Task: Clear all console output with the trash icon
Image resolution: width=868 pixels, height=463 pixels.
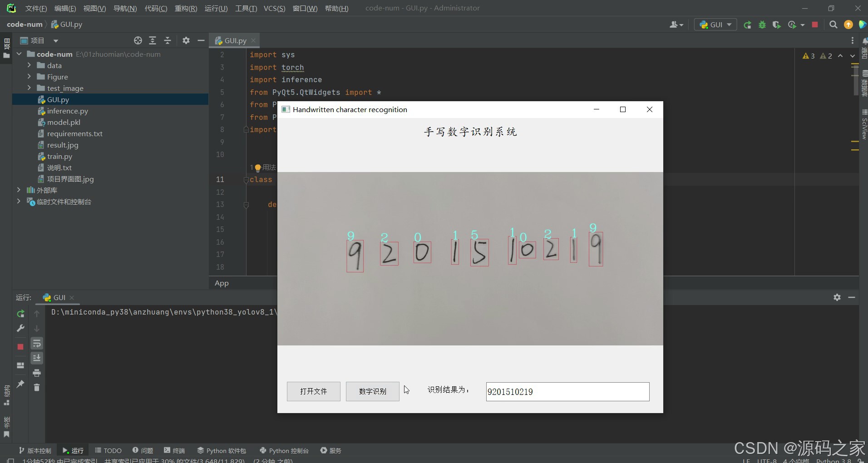Action: click(37, 387)
